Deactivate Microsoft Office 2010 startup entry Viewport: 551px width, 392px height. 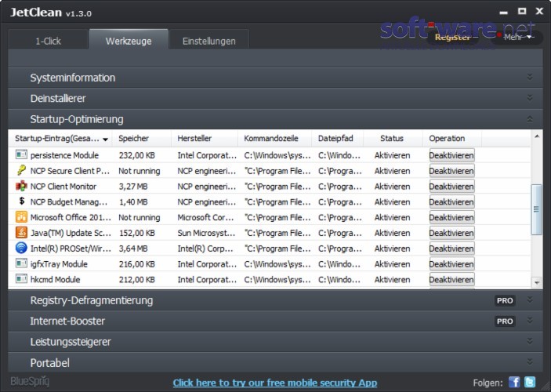pos(452,217)
